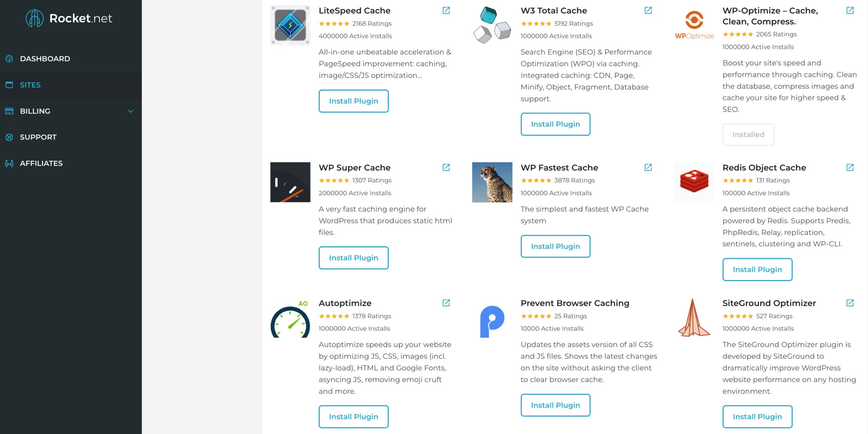Open Autoptimize external link icon
Image resolution: width=868 pixels, height=434 pixels.
(446, 303)
